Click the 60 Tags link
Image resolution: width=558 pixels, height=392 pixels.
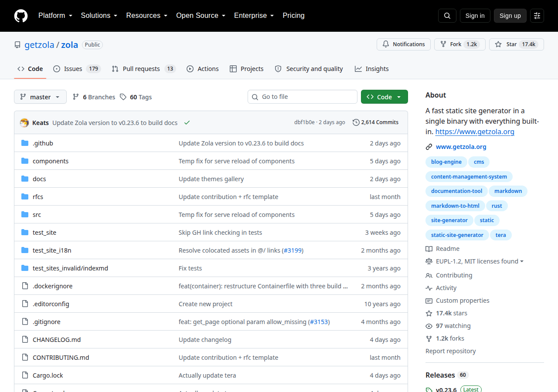click(136, 97)
